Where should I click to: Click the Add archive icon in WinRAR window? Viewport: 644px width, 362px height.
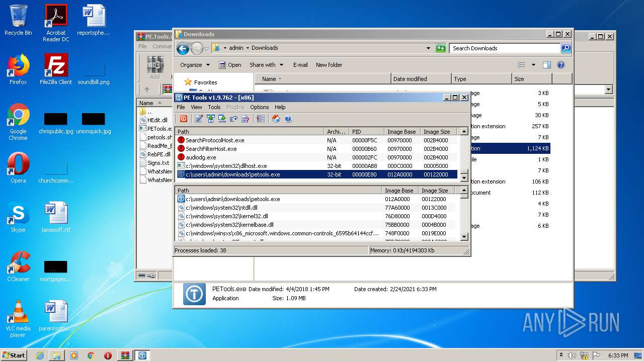154,67
